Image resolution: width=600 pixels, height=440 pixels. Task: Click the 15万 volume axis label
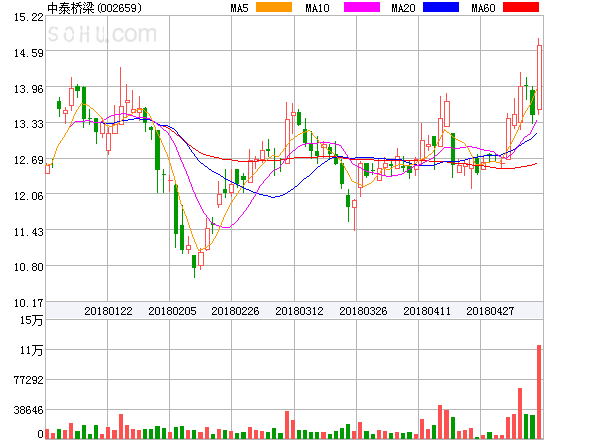click(x=31, y=320)
